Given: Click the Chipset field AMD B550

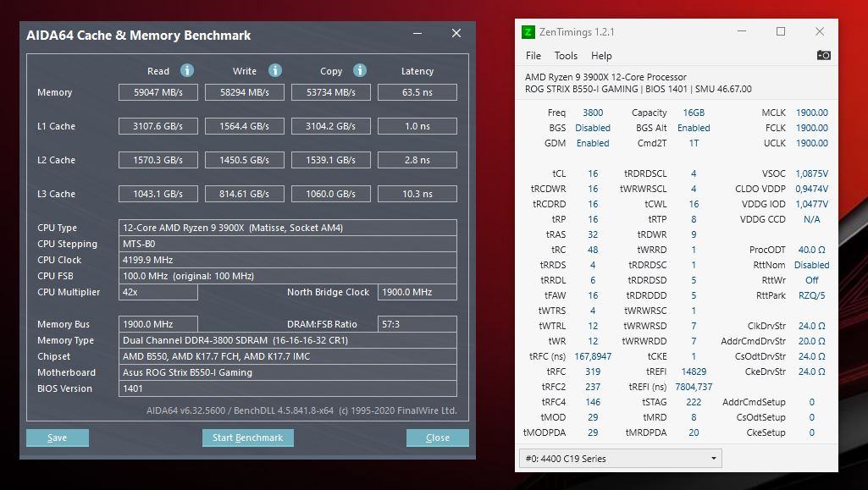Looking at the screenshot, I should pos(288,356).
